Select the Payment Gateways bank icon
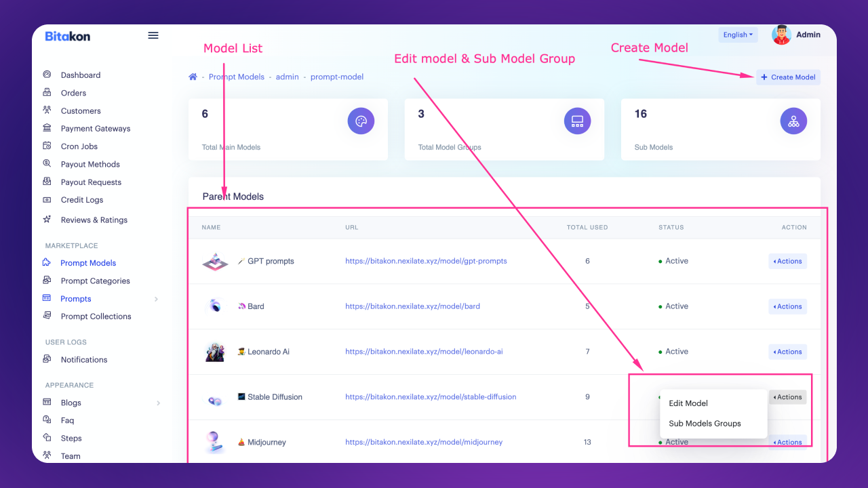Viewport: 868px width, 488px height. 47,128
